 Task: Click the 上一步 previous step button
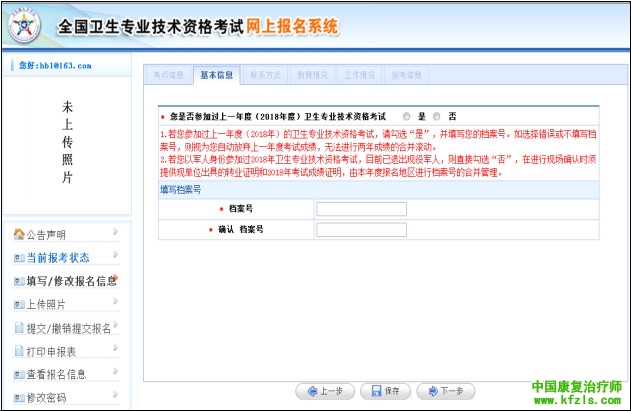tap(325, 391)
